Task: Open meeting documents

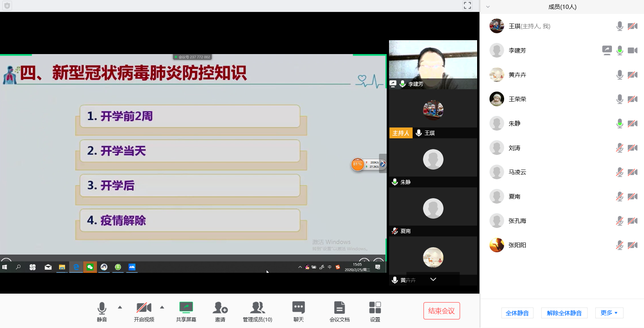Action: (x=339, y=308)
